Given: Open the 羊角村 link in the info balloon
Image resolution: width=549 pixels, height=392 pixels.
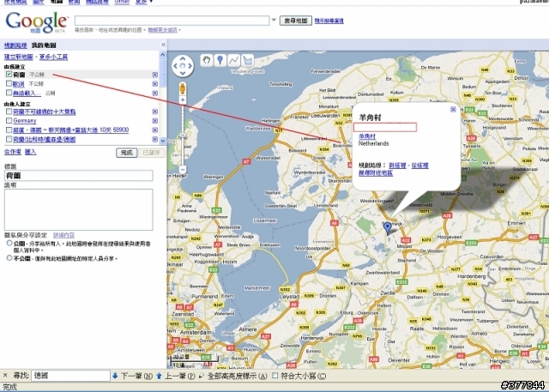Looking at the screenshot, I should point(367,136).
